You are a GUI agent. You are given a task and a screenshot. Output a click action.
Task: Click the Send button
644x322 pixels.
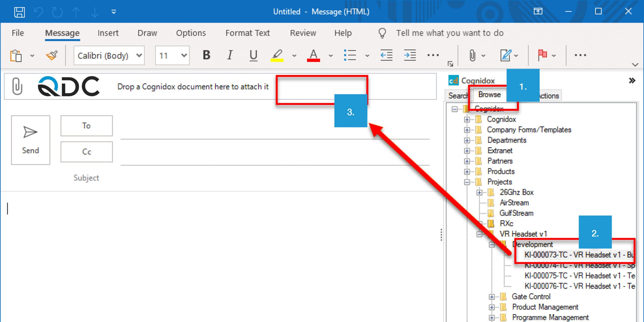click(x=30, y=140)
